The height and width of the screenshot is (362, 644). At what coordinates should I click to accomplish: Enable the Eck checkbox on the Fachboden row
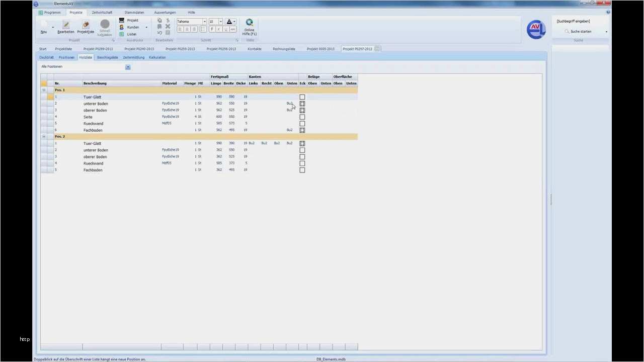click(x=302, y=130)
